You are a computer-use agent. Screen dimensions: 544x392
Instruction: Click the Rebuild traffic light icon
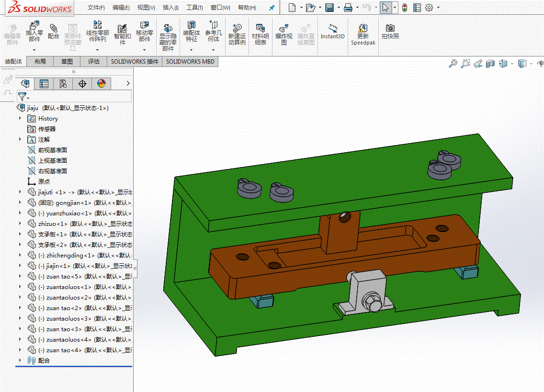[405, 7]
